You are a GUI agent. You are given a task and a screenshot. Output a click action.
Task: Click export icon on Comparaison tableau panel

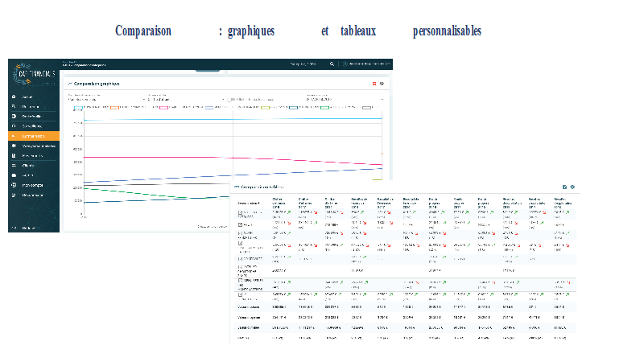click(x=564, y=187)
